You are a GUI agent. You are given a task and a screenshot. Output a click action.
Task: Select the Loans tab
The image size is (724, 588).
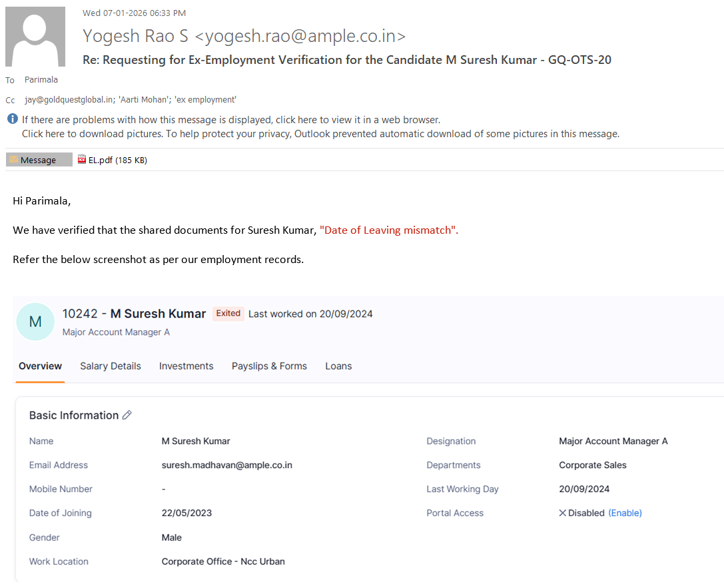pos(338,366)
